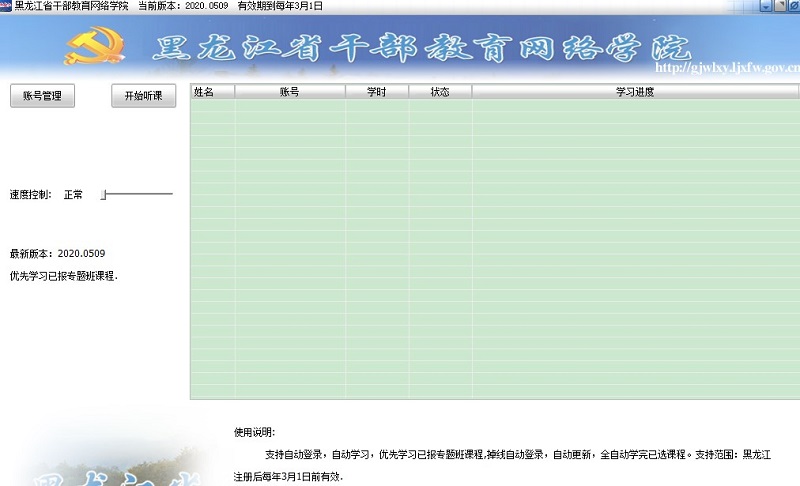Click the 使用说明 heading text
This screenshot has width=800, height=486.
pyautogui.click(x=255, y=432)
